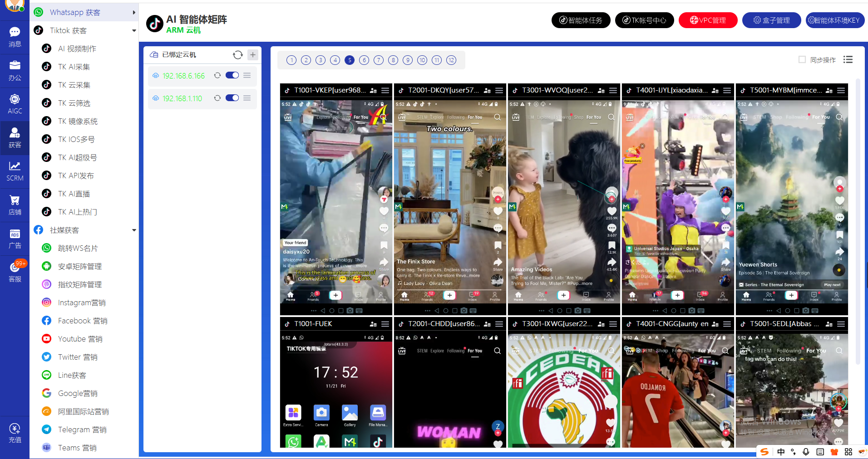Reload the 192.168.1.110 cloud machine
Viewport: 868px width, 459px height.
(217, 98)
